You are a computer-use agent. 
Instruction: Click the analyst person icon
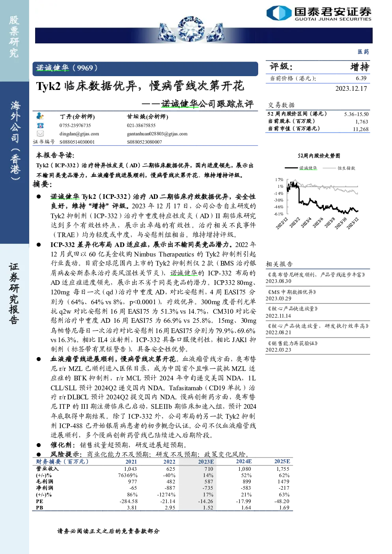coord(40,116)
